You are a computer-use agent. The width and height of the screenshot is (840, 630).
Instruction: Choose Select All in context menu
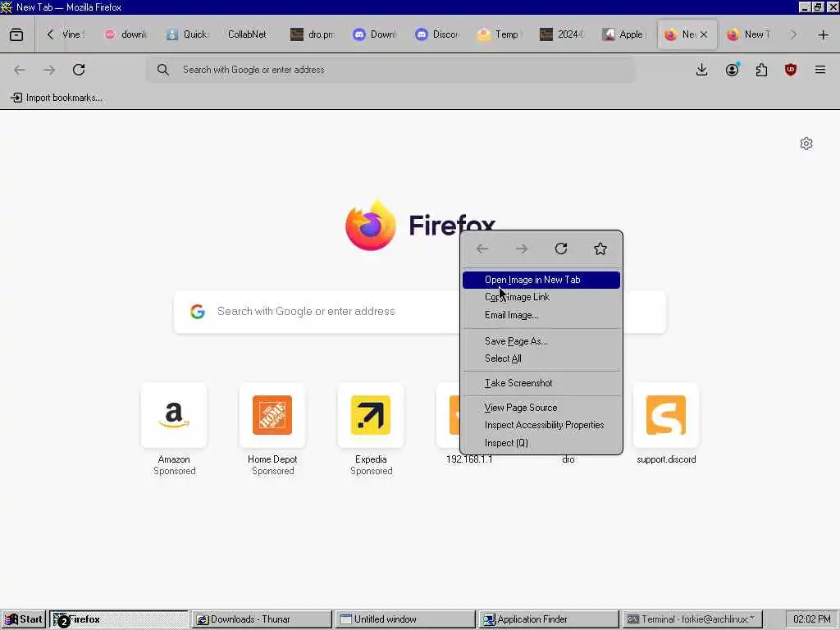pos(541,358)
